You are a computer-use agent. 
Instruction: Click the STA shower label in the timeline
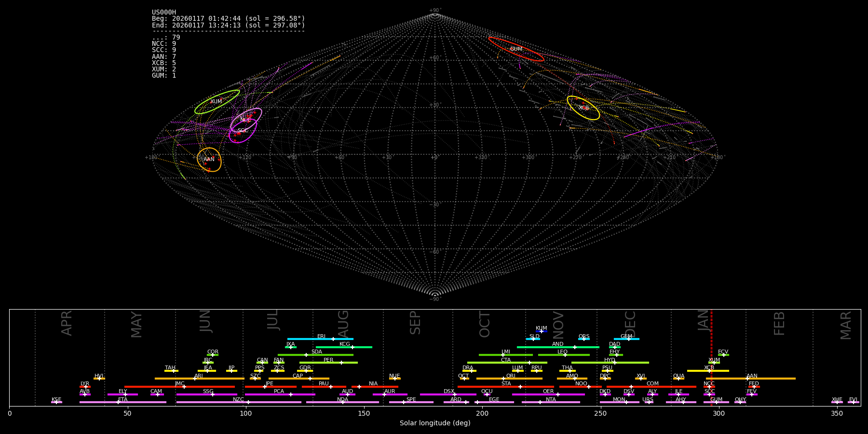click(x=506, y=384)
